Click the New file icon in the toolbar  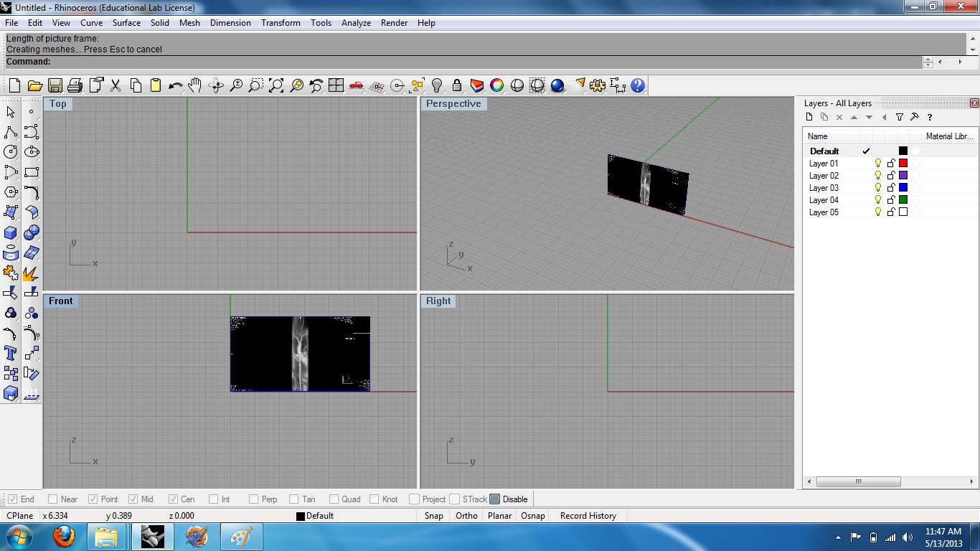pyautogui.click(x=14, y=85)
